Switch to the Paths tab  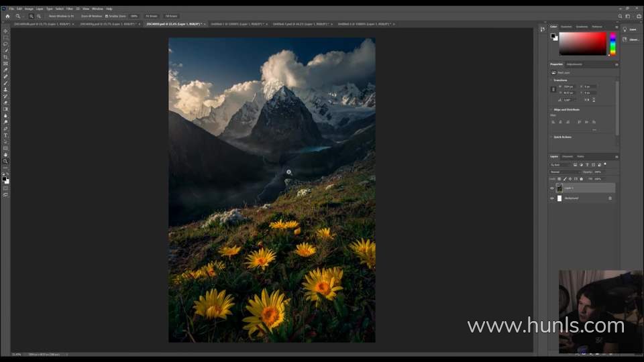click(x=580, y=157)
